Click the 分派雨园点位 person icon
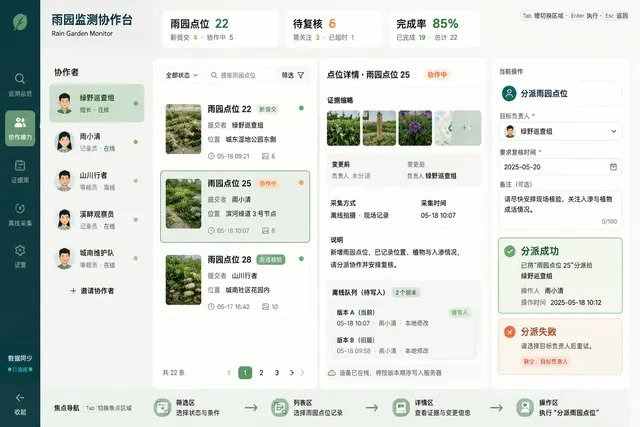This screenshot has width=640, height=427. (x=509, y=93)
